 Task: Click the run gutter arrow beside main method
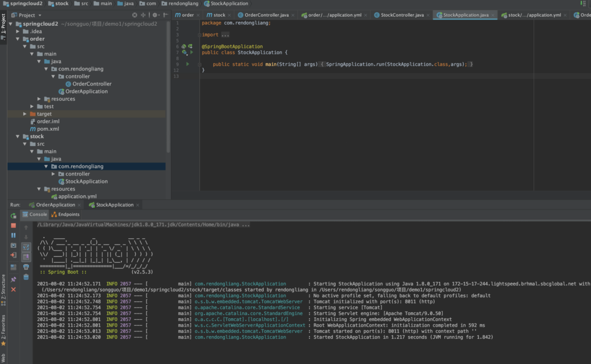coord(188,64)
